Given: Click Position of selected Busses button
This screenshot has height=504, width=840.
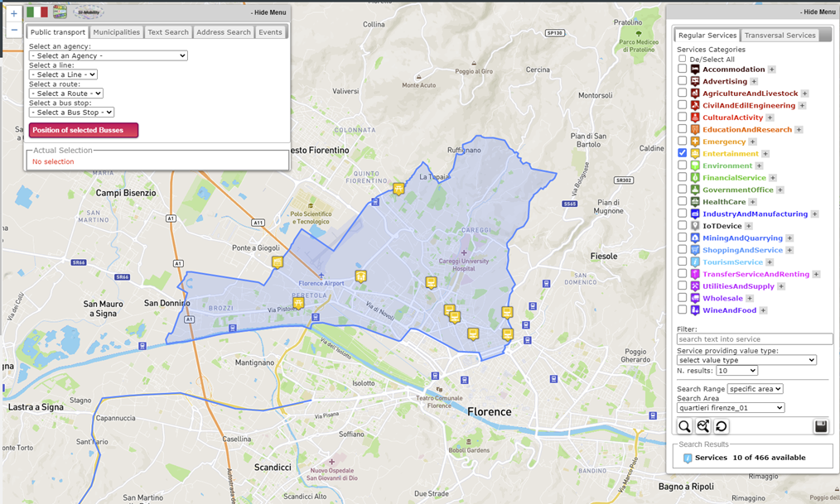Looking at the screenshot, I should (84, 130).
